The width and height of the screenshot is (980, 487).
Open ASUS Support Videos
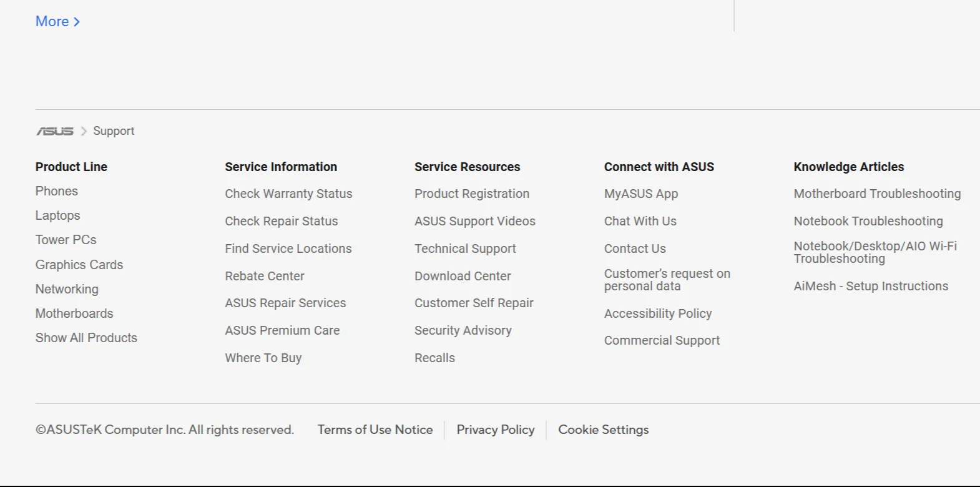(475, 221)
